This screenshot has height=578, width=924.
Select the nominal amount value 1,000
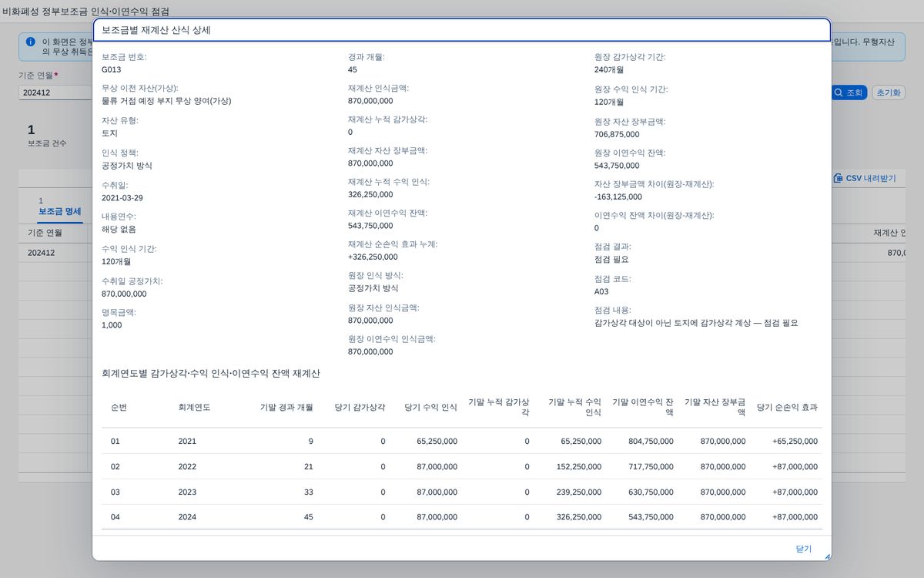click(112, 325)
